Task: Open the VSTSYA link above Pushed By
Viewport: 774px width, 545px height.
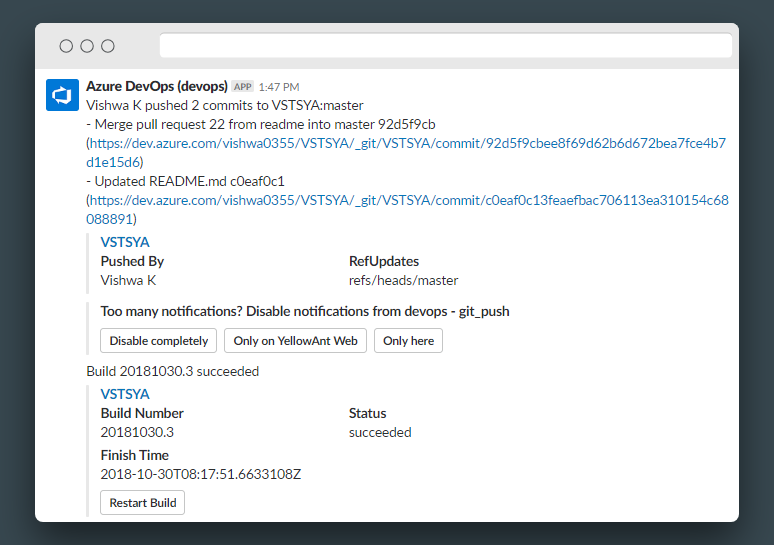Action: click(x=125, y=242)
